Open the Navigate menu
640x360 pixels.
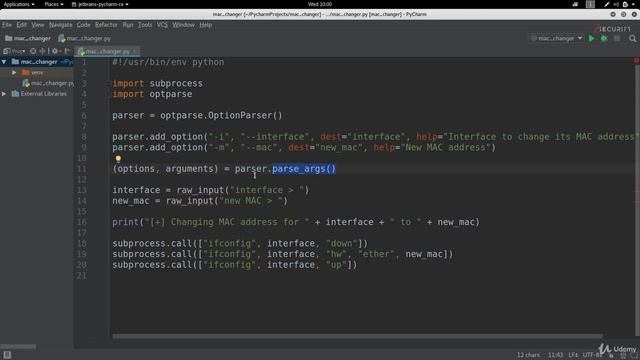click(60, 25)
